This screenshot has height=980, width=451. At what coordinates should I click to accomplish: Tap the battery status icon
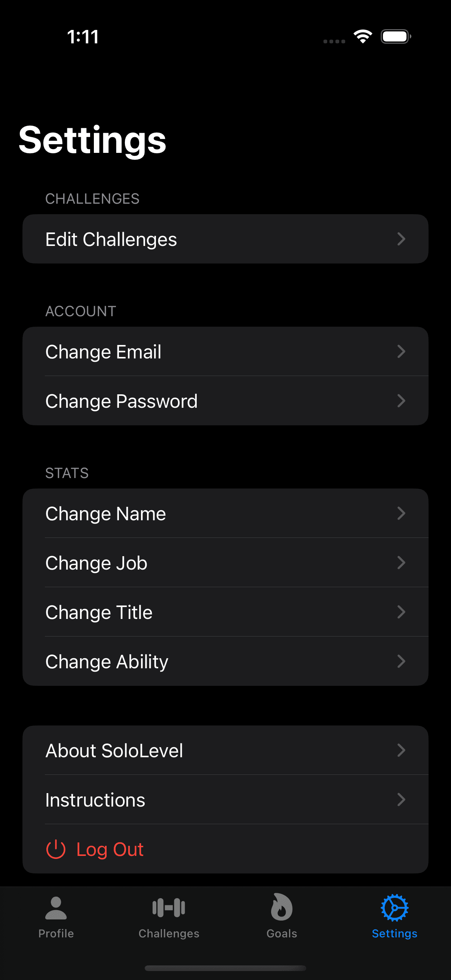click(395, 37)
